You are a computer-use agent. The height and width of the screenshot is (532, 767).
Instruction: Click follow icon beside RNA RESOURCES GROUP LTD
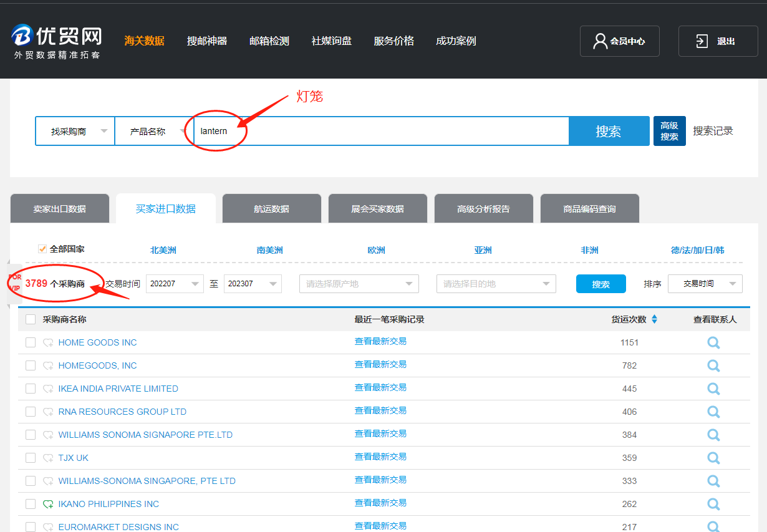48,412
